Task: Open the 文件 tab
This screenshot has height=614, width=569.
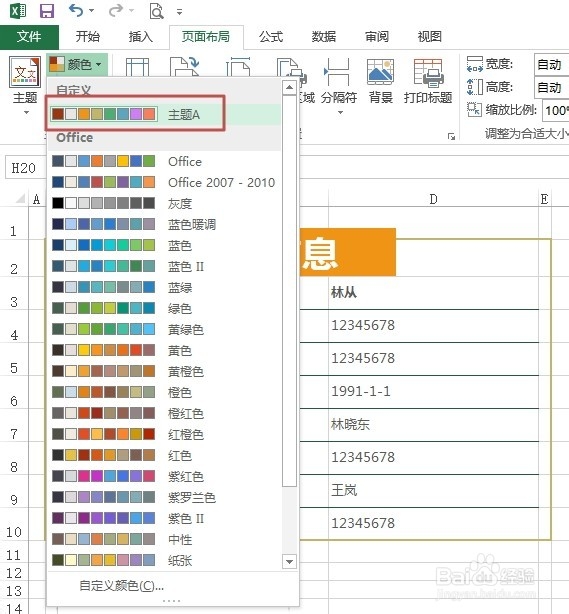Action: (x=29, y=37)
